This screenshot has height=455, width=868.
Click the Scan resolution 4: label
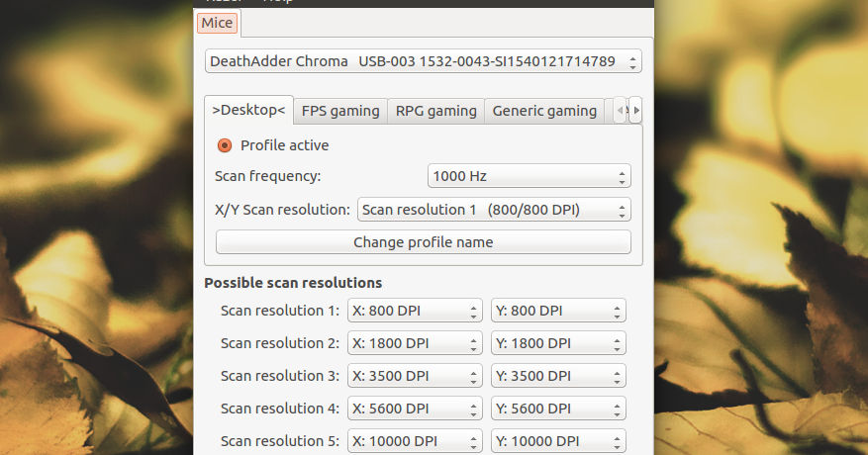coord(280,409)
